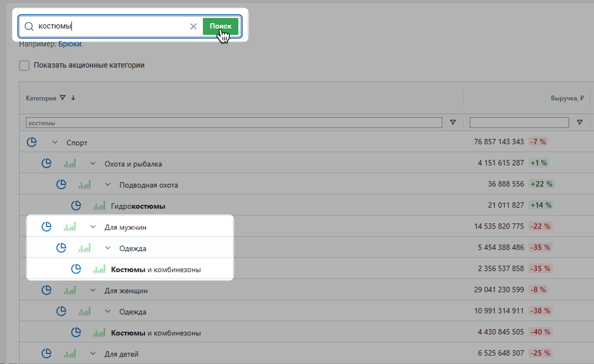Click the Выручка, ₽ column header

[567, 98]
